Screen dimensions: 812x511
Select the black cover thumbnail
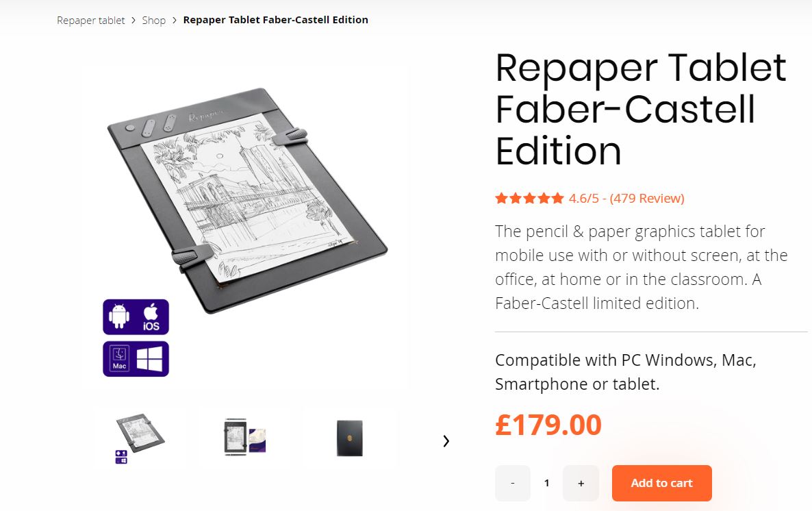(350, 438)
